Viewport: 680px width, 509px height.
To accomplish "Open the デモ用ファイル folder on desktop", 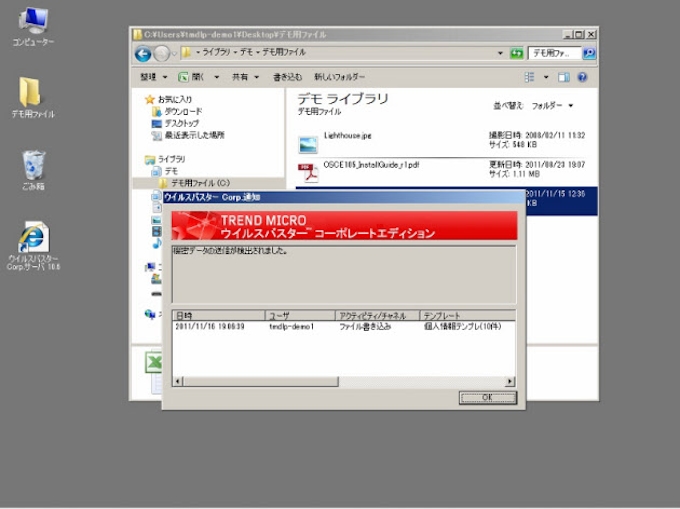I will pos(32,95).
